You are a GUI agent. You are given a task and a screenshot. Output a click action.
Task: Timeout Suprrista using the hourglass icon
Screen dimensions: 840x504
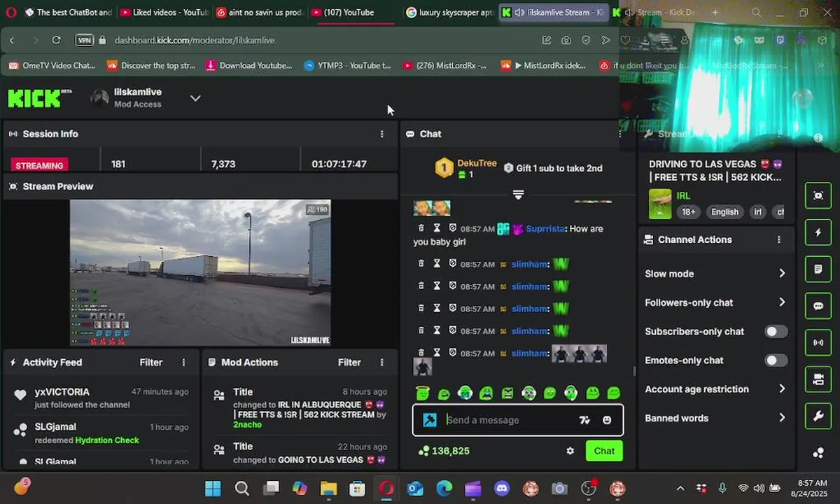(437, 228)
